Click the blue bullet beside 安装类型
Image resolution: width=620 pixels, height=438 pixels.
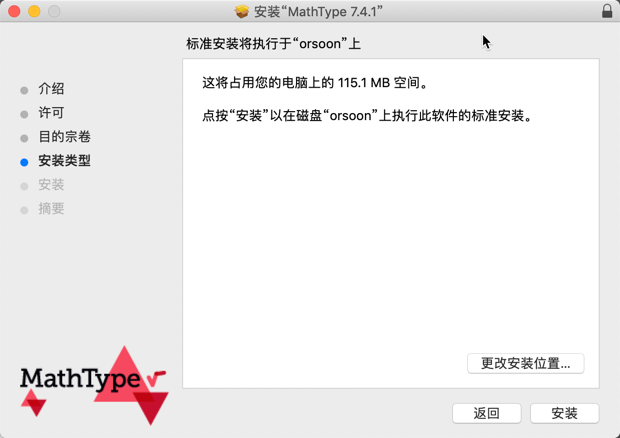24,162
